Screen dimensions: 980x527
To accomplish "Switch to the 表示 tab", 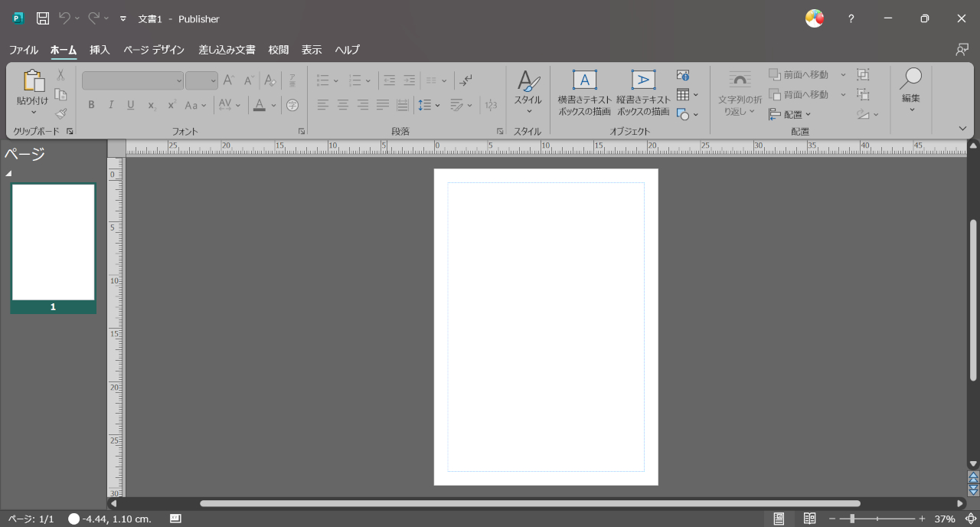I will tap(312, 50).
